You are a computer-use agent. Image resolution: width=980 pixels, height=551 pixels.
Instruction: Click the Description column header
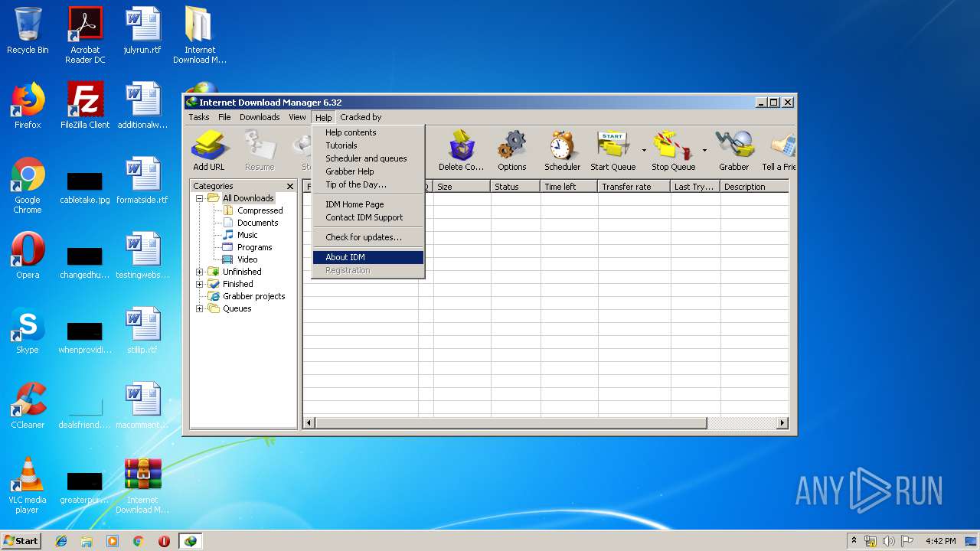(754, 187)
